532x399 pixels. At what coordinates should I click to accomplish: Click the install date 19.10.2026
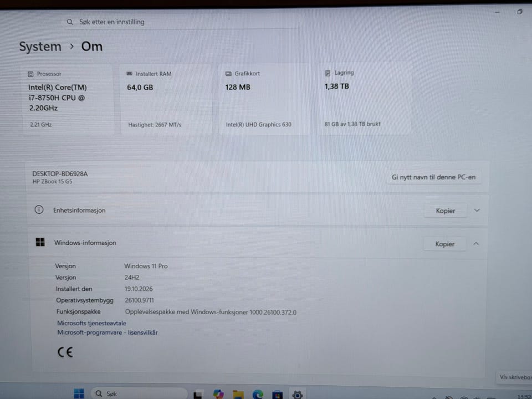(x=139, y=289)
